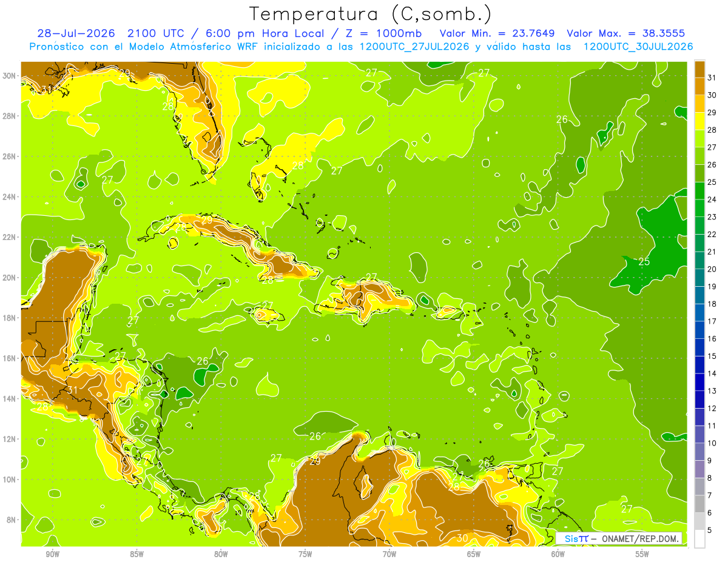This screenshot has width=728, height=562.
Task: Click the 55W longitude axis label
Action: point(642,554)
